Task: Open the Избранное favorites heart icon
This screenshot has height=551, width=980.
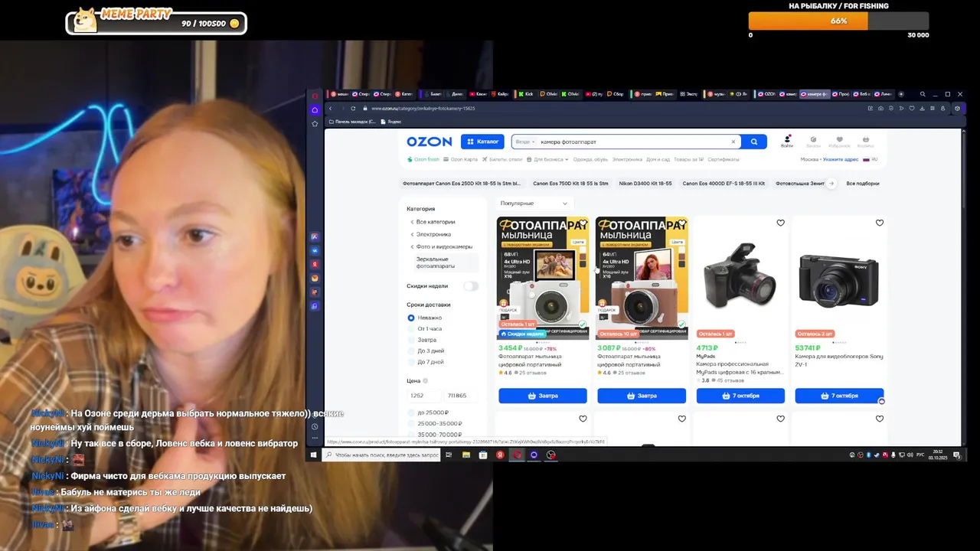Action: tap(839, 142)
